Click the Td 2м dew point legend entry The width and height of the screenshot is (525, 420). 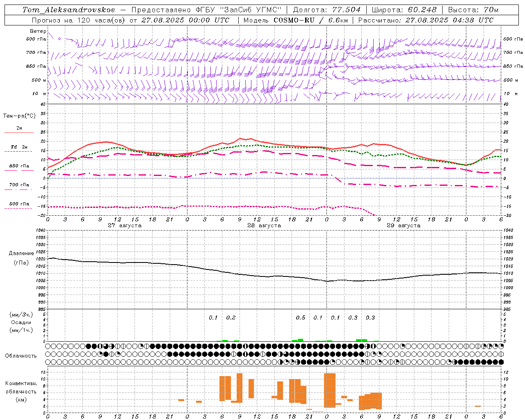click(19, 147)
